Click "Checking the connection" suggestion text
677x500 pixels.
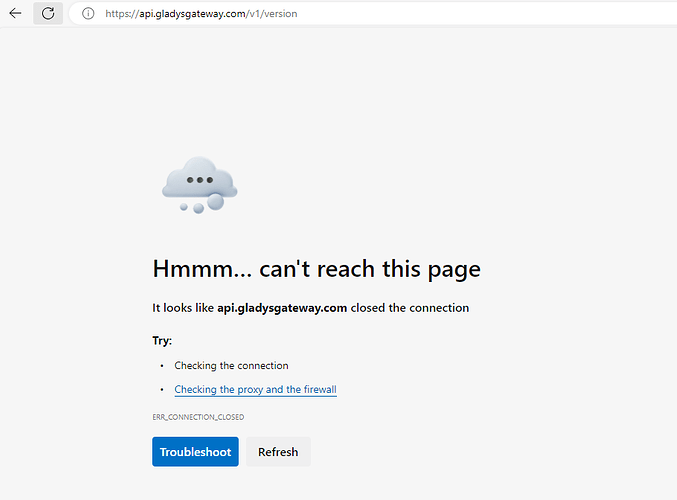[x=231, y=366]
